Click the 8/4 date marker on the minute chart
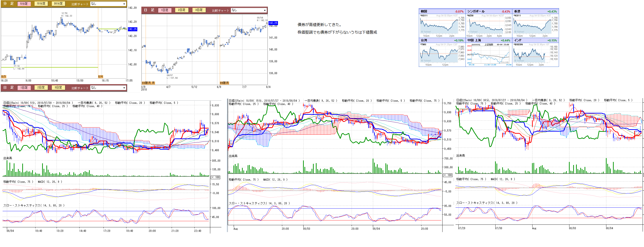 (x=100, y=77)
